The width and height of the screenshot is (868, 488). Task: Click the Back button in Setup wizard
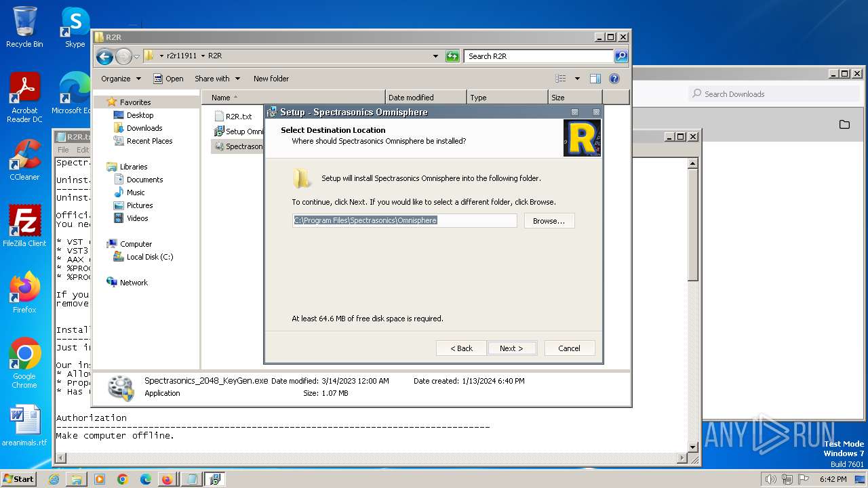tap(461, 348)
